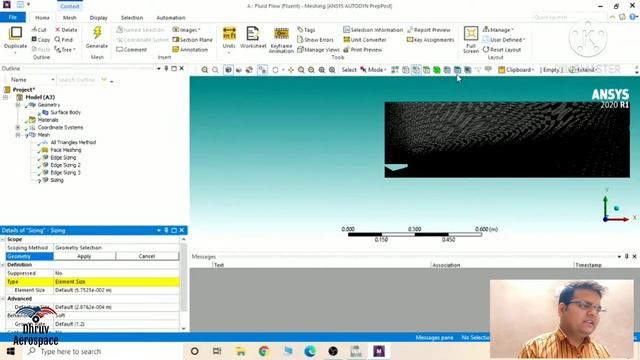The image size is (640, 360).
Task: Click Cut in the Outline group
Action: [x=39, y=30]
